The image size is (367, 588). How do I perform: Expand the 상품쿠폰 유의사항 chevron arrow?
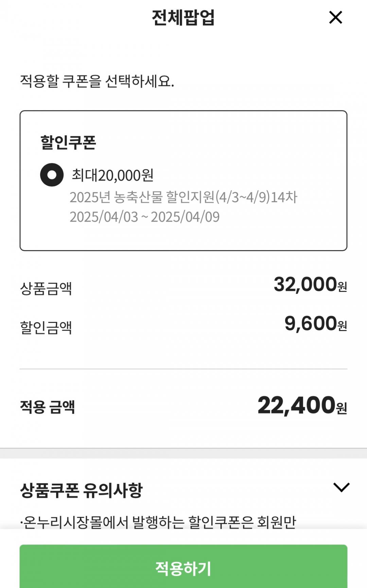(341, 487)
